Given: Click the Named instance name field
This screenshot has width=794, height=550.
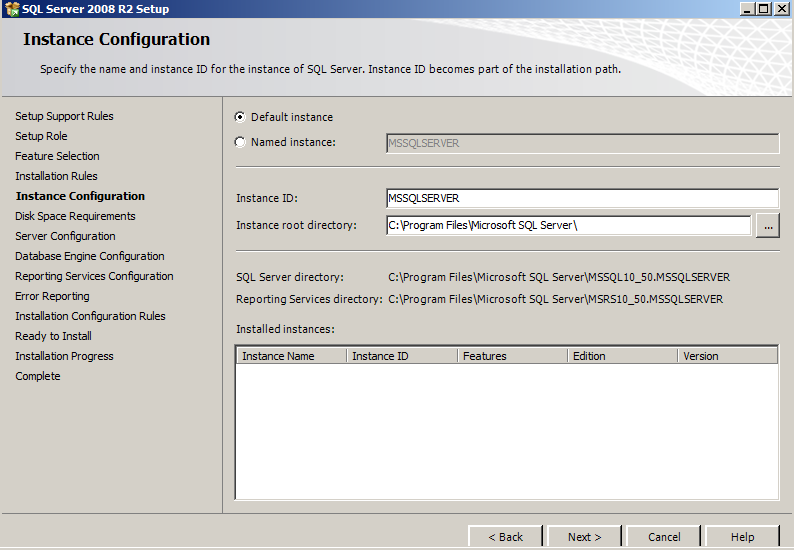Looking at the screenshot, I should click(582, 143).
